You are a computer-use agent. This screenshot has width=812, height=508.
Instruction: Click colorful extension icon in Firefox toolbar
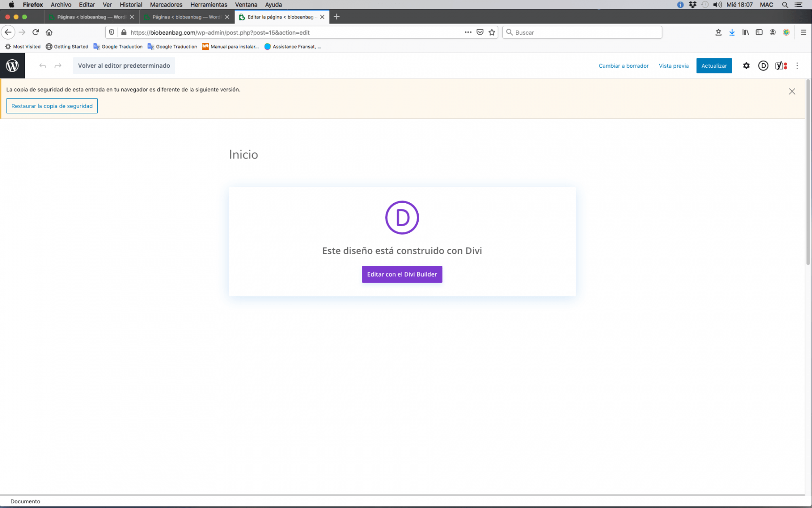point(786,32)
